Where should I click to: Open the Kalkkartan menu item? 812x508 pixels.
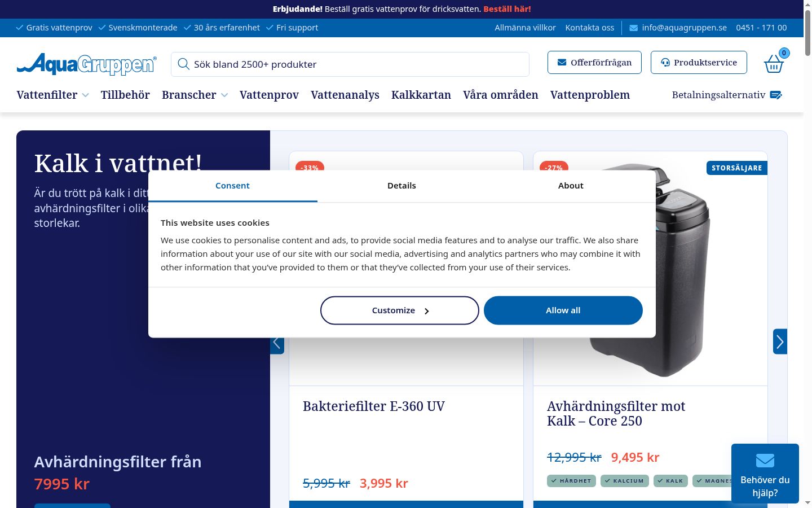click(x=421, y=95)
